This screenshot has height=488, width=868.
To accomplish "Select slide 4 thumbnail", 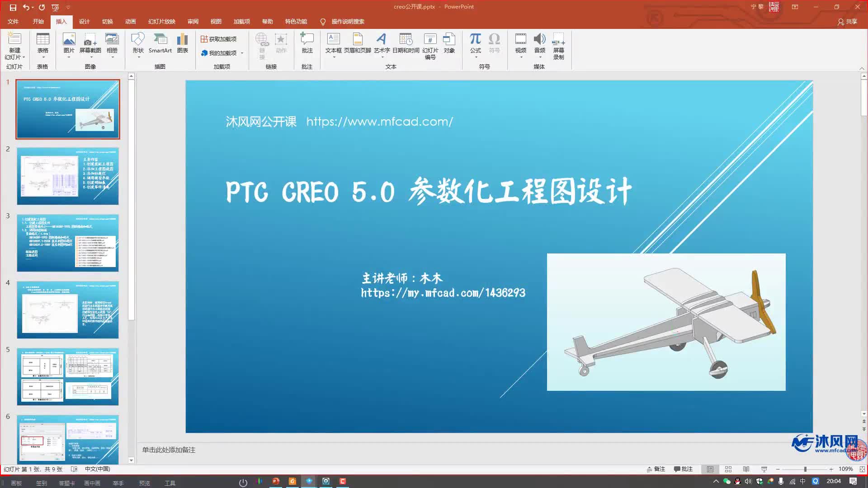I will pos(68,310).
